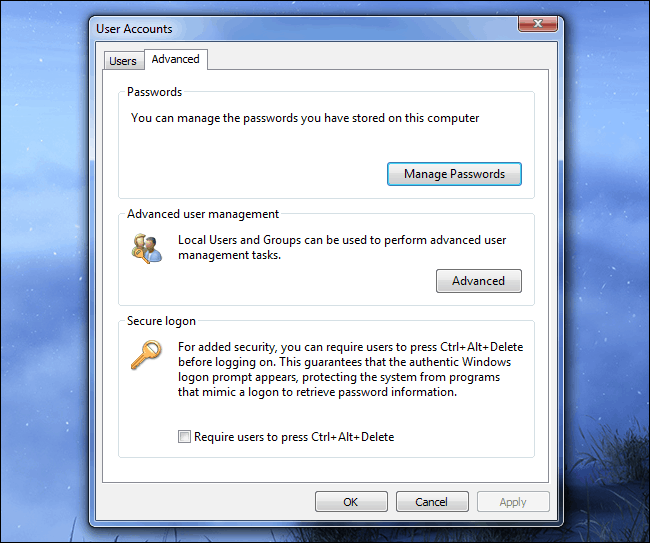Click the Ctrl+Alt+Delete checkbox label text
The image size is (650, 543).
(x=294, y=437)
